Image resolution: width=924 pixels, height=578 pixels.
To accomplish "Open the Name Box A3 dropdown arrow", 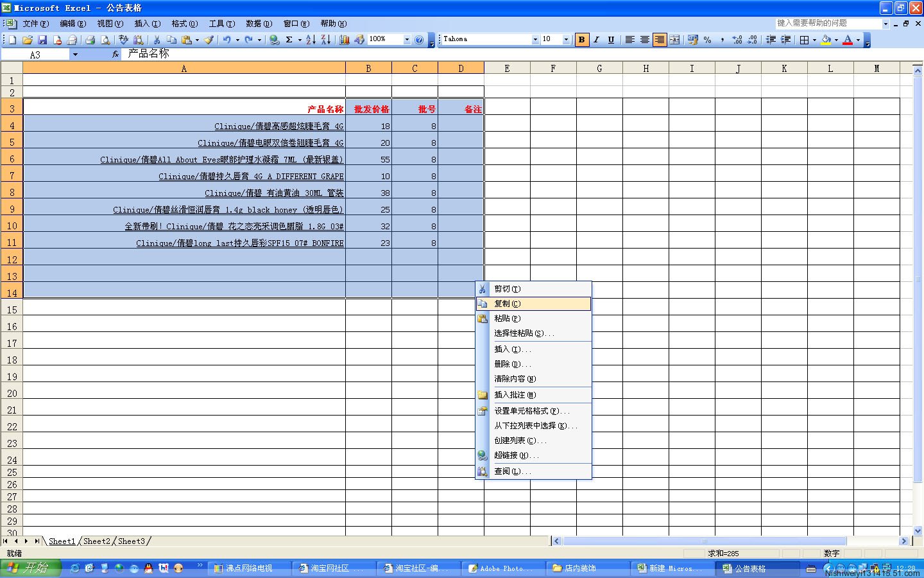I will pyautogui.click(x=75, y=55).
